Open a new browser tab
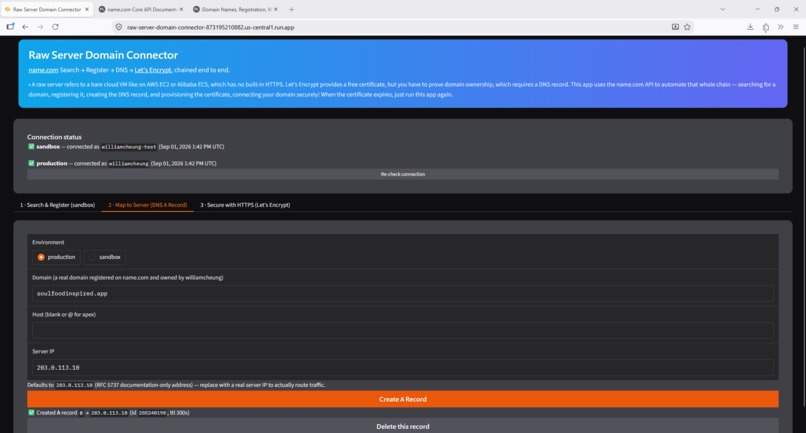Screen dimensions: 806x433 pyautogui.click(x=291, y=9)
